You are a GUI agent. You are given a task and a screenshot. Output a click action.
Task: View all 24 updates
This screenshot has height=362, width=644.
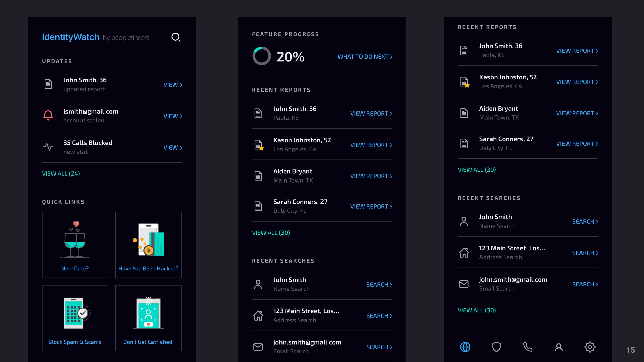click(x=61, y=174)
